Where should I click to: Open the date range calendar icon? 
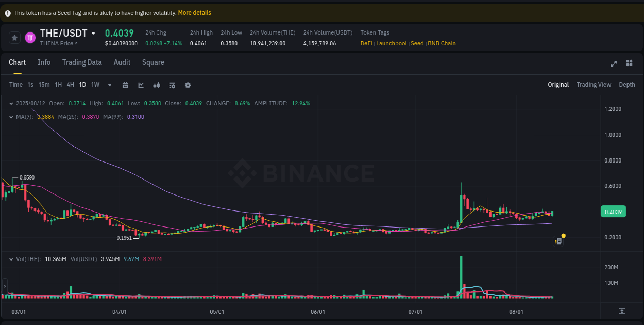[x=125, y=85]
